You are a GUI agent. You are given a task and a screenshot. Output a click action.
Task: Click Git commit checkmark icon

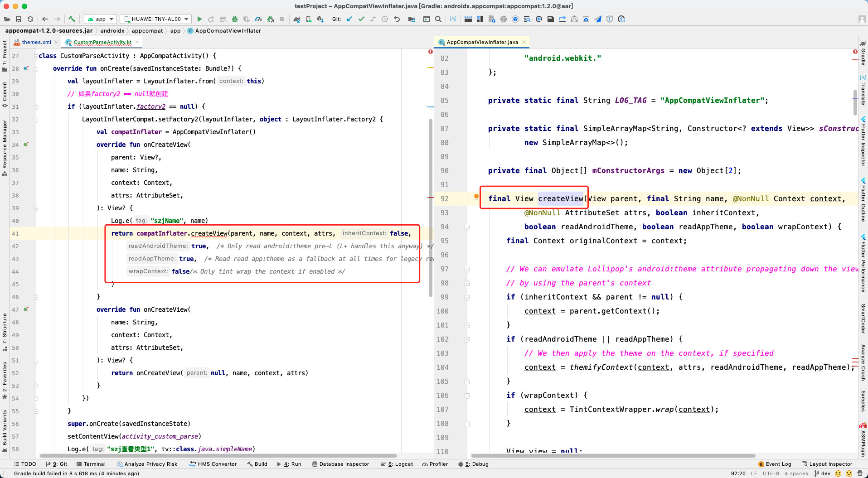pyautogui.click(x=361, y=19)
